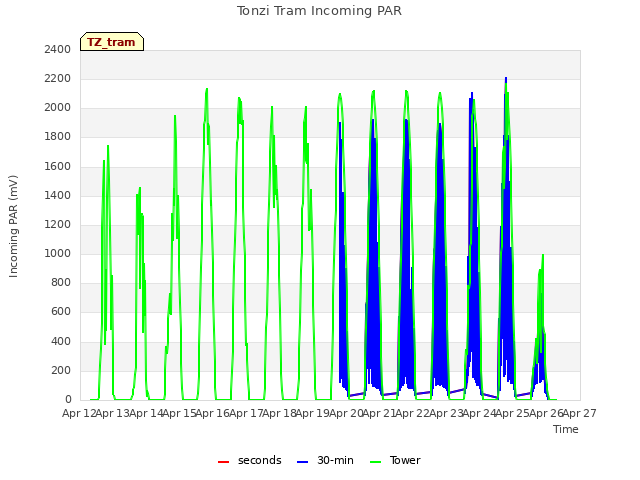Click the Apr 12 x-axis tick label
Viewport: 640px width, 480px height.
tap(79, 413)
